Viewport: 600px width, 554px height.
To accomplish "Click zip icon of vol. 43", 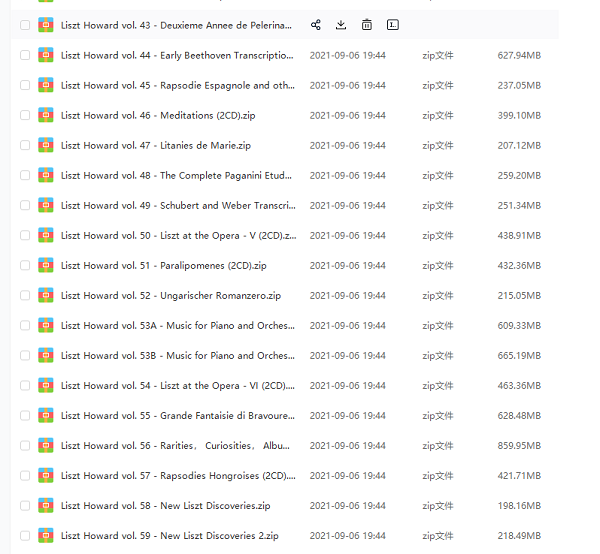I will point(46,25).
